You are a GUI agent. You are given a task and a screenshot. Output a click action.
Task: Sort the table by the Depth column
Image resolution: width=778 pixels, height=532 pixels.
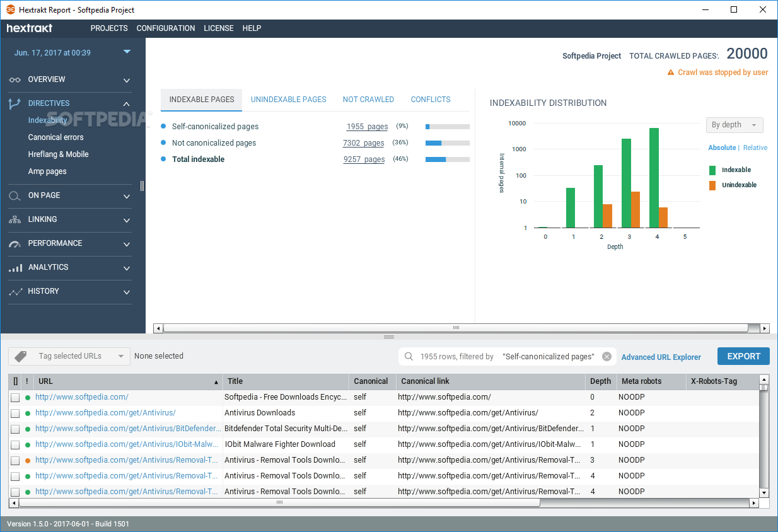[x=601, y=381]
